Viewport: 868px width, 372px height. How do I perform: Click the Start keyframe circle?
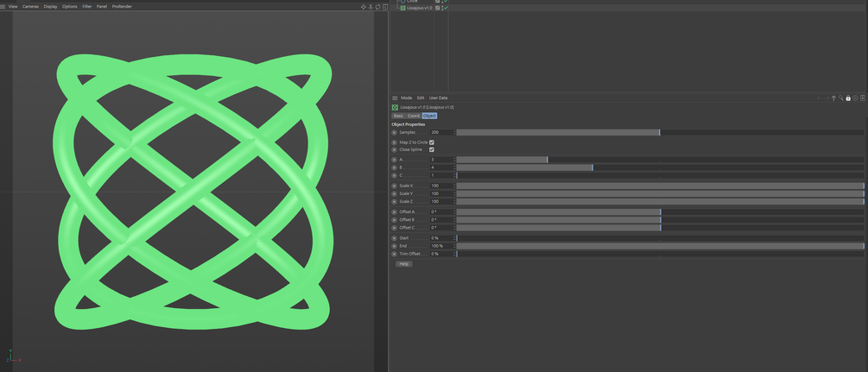(394, 238)
